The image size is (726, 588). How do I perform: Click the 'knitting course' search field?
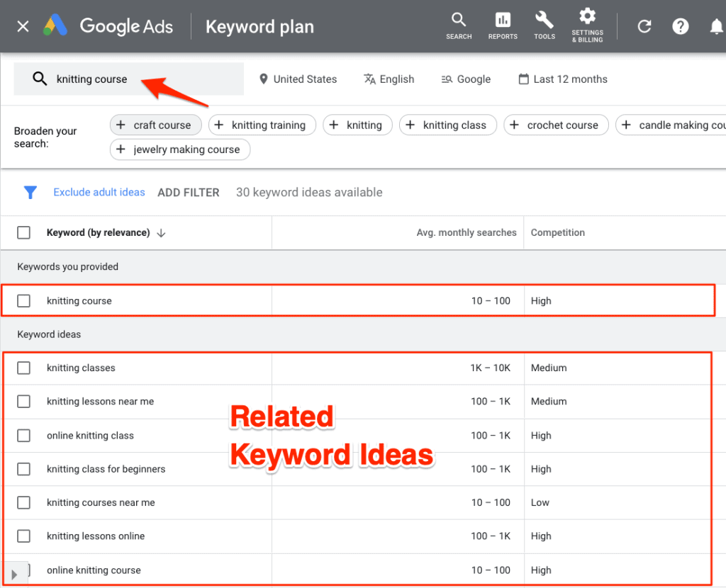point(128,79)
